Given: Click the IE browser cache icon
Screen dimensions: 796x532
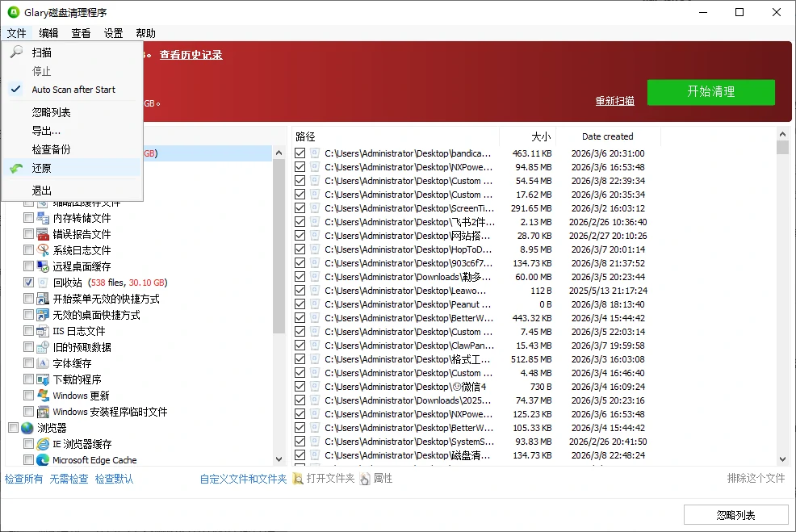Looking at the screenshot, I should [43, 444].
